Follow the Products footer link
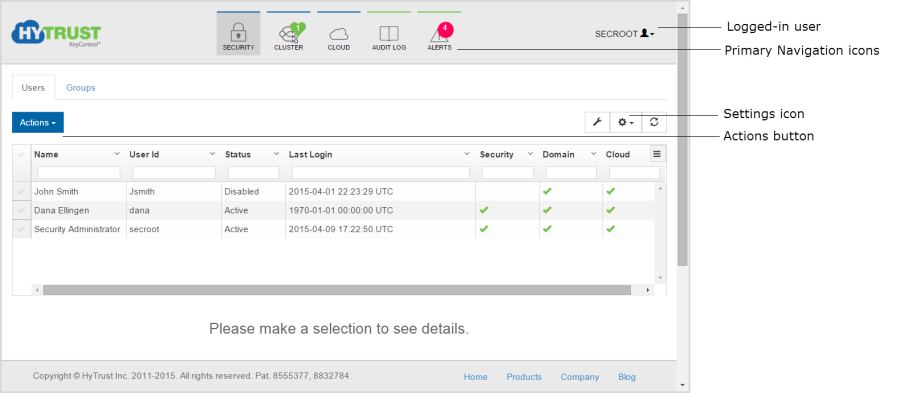The height and width of the screenshot is (393, 912). click(x=524, y=377)
